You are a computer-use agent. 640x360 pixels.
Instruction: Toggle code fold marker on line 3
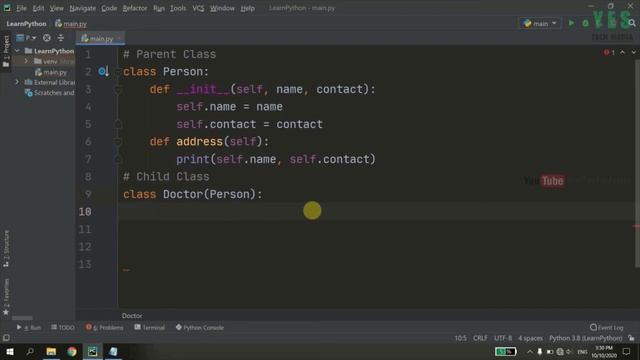tap(118, 89)
